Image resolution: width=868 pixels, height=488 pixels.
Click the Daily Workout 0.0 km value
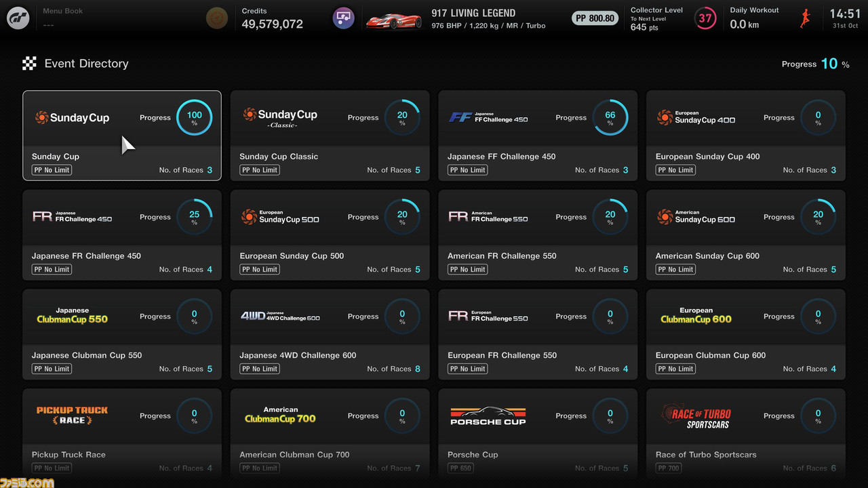(744, 24)
